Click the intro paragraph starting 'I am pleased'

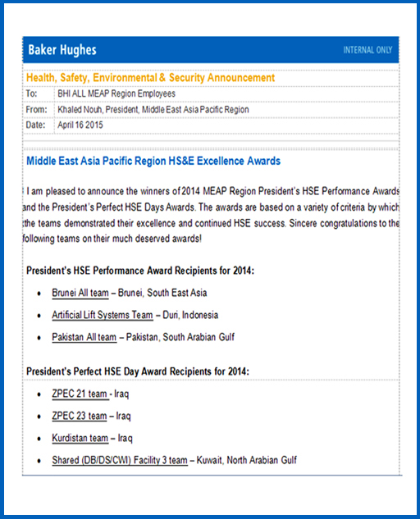pos(211,215)
